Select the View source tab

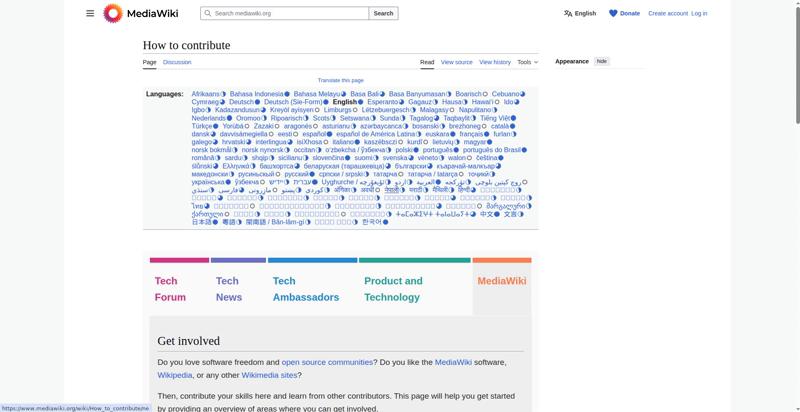[456, 62]
